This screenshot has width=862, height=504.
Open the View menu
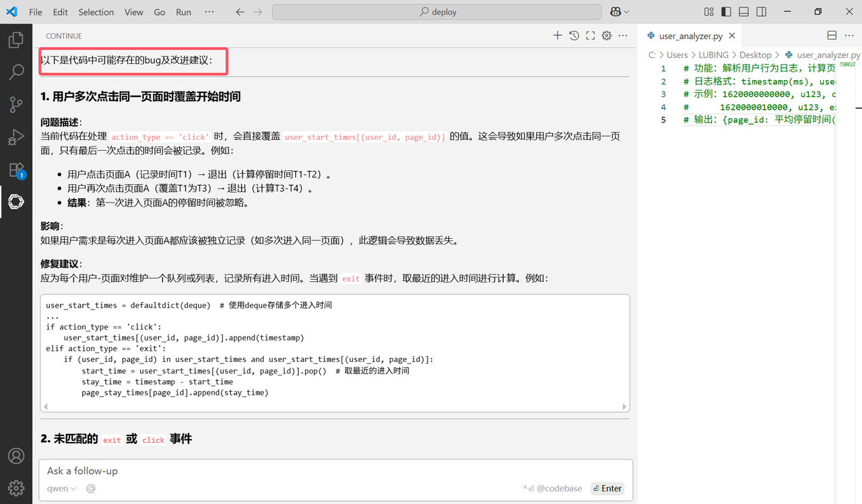pyautogui.click(x=134, y=12)
